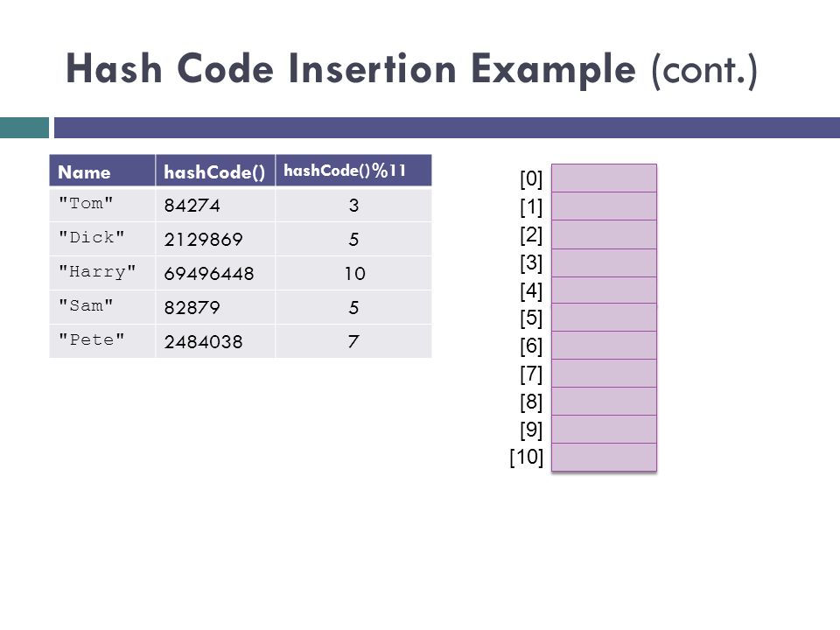Click hash code value 2484038

[203, 342]
